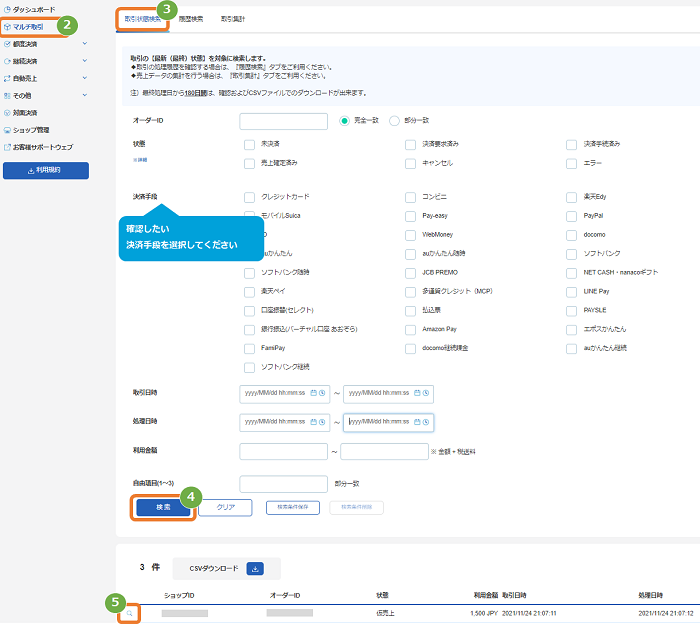Viewport: 700px width, 624px height.
Task: Click the マルチ取引 cube icon in sidebar
Action: (x=7, y=27)
